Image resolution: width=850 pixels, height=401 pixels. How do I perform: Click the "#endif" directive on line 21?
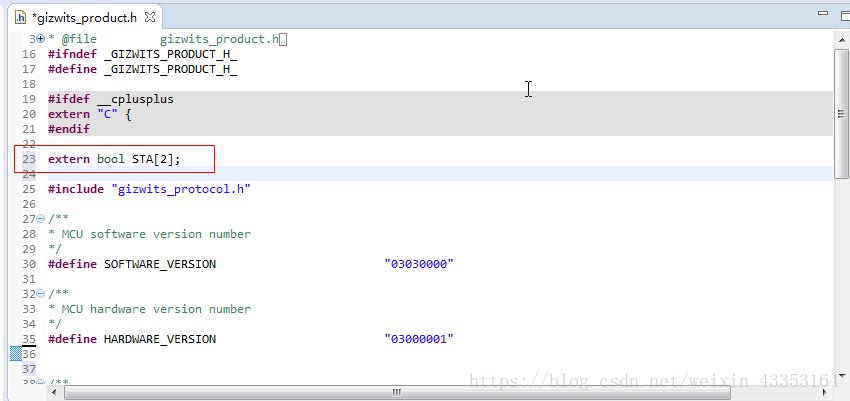coord(69,129)
